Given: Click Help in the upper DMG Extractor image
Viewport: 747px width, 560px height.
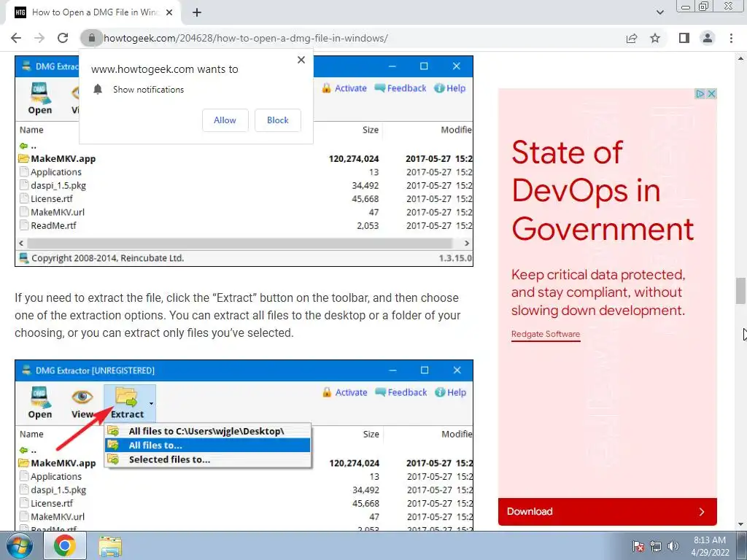Looking at the screenshot, I should point(450,88).
